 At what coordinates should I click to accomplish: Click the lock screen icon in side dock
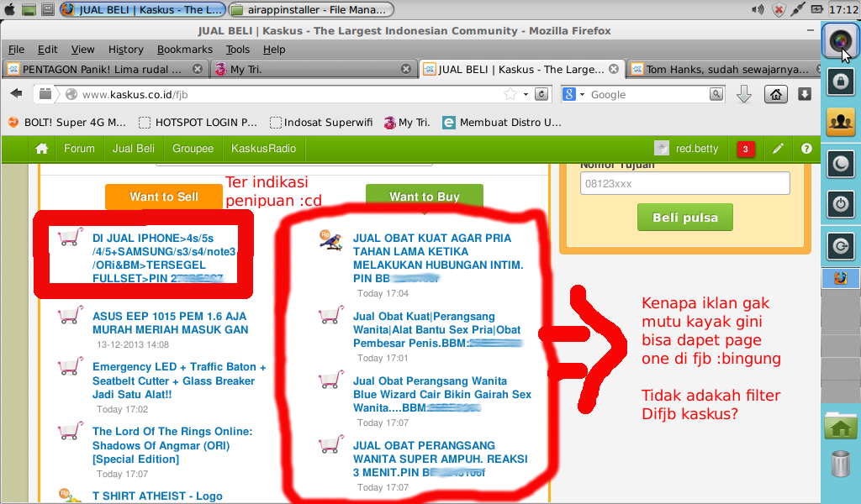(840, 81)
